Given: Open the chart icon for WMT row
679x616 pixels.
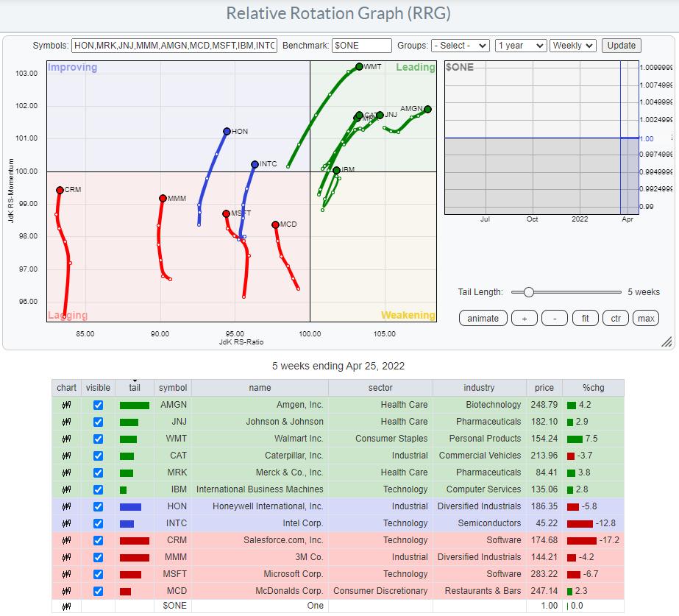Looking at the screenshot, I should pyautogui.click(x=66, y=439).
